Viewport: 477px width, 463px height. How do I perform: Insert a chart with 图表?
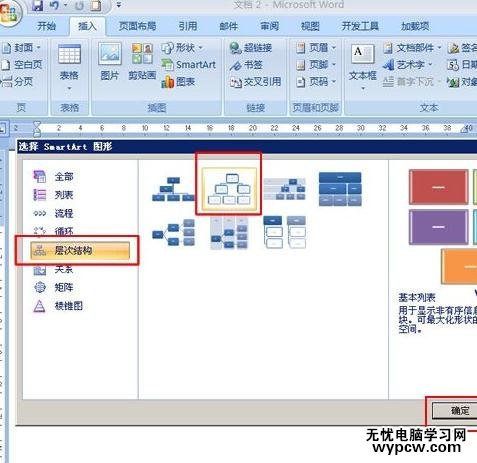(x=178, y=82)
